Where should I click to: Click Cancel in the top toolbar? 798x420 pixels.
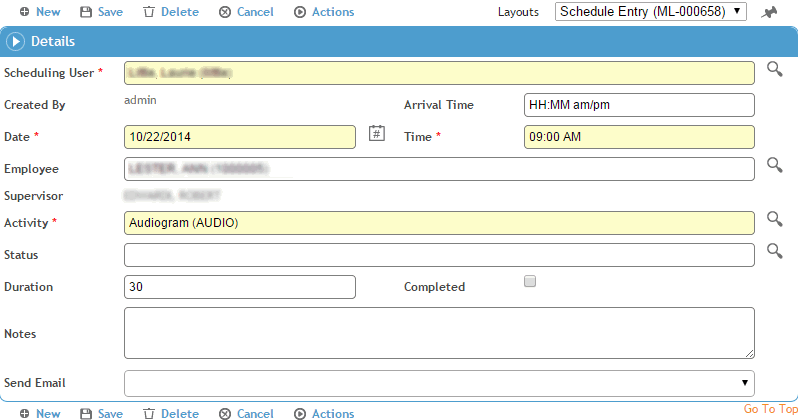click(246, 12)
